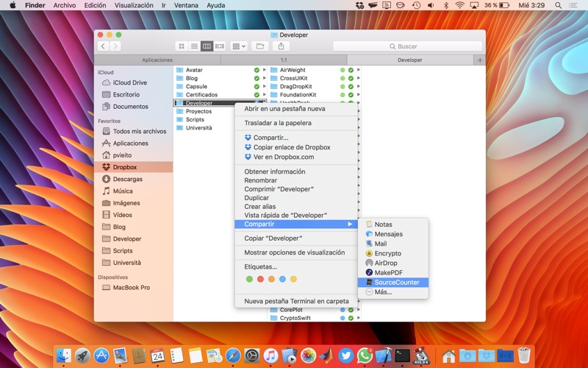Choose Abrir en una pestaña nueva
The height and width of the screenshot is (368, 588).
[x=296, y=109]
